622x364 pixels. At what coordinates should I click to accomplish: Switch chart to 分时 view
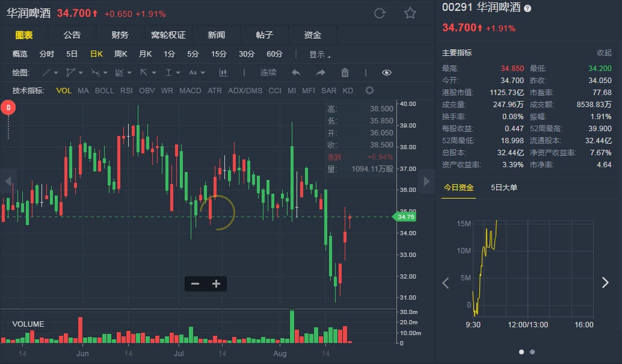point(46,54)
